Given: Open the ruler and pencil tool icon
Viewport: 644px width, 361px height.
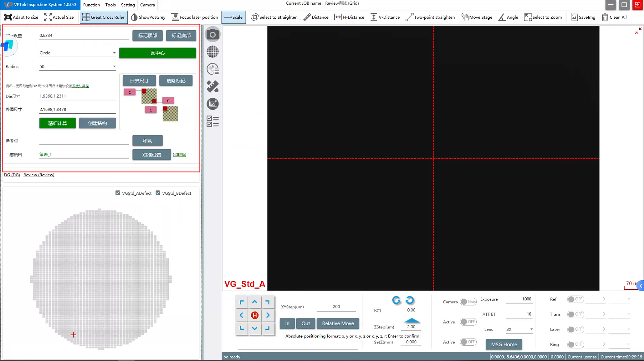Looking at the screenshot, I should pos(213,86).
